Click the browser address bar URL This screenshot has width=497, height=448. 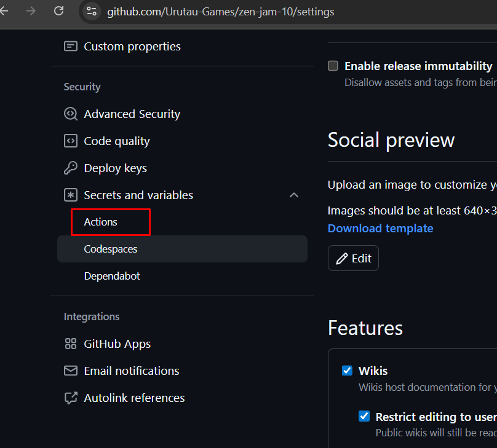coord(221,12)
